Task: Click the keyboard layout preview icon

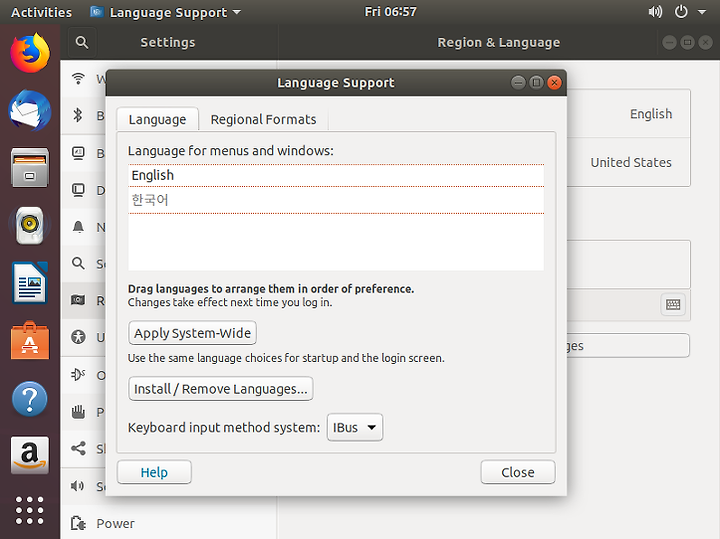Action: (x=673, y=304)
